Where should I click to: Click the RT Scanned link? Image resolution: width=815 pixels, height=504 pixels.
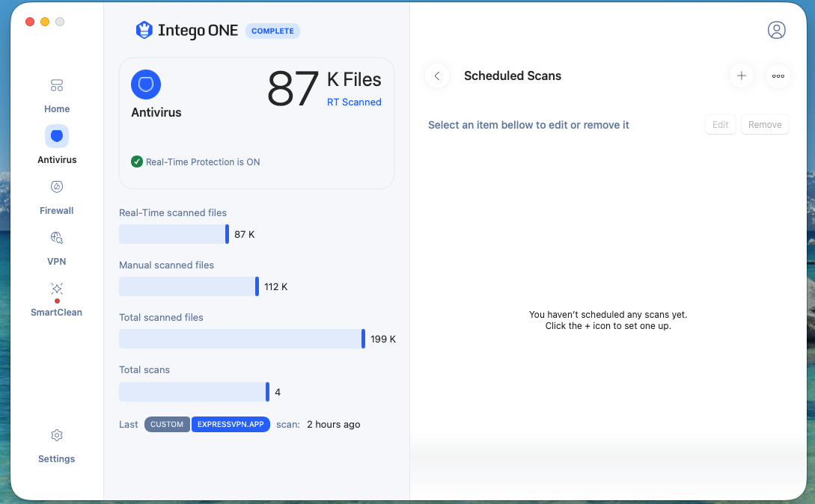tap(354, 102)
